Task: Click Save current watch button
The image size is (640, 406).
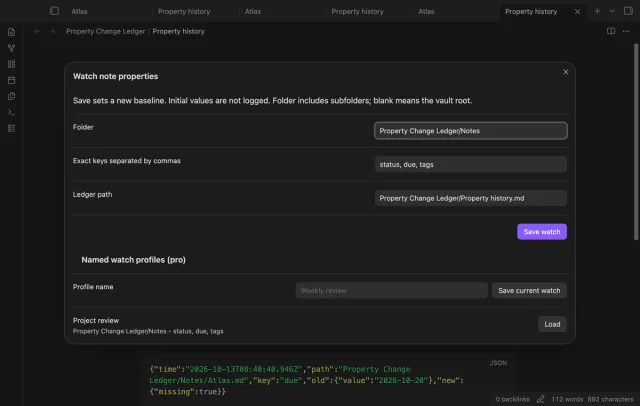Action: tap(529, 291)
